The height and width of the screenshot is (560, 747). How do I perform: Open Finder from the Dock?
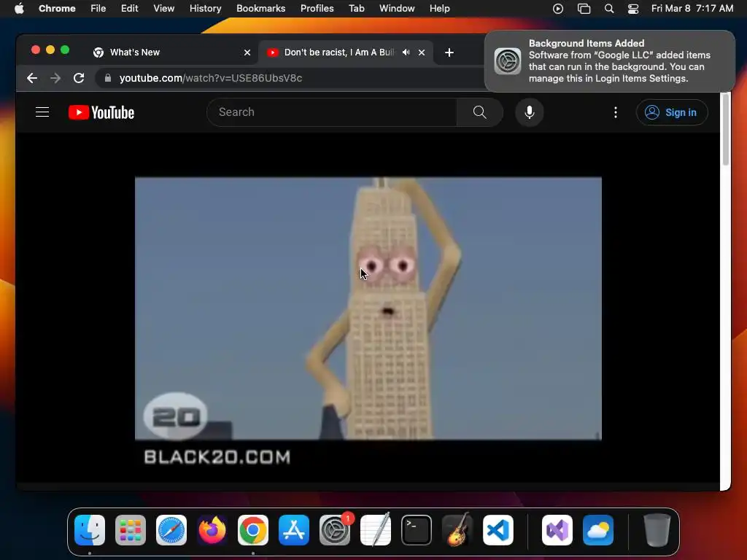click(x=90, y=530)
